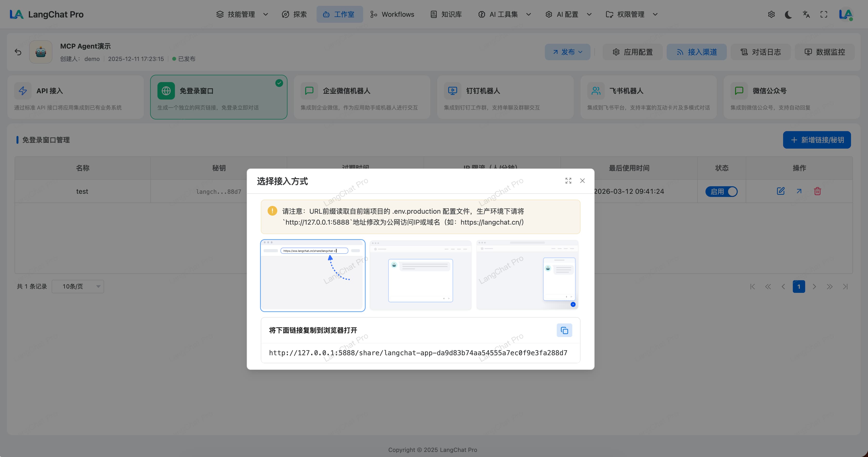Go back using the return arrow icon
868x457 pixels.
point(18,52)
